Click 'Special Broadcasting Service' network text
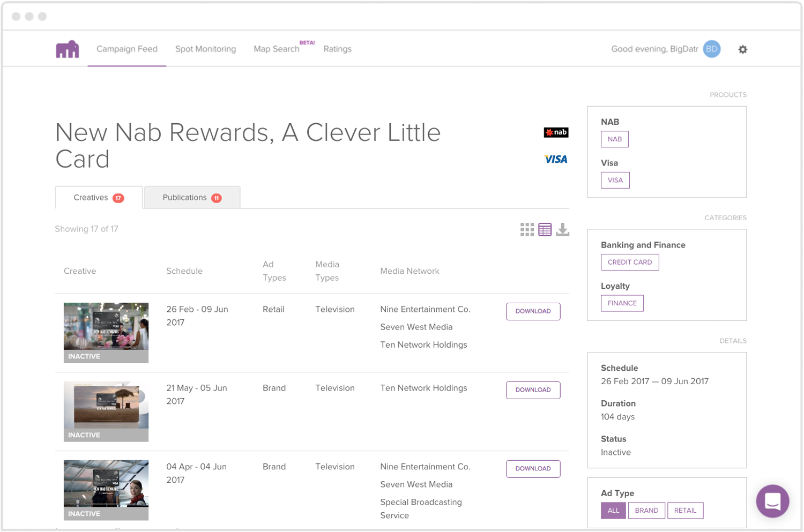The height and width of the screenshot is (532, 804). [421, 509]
